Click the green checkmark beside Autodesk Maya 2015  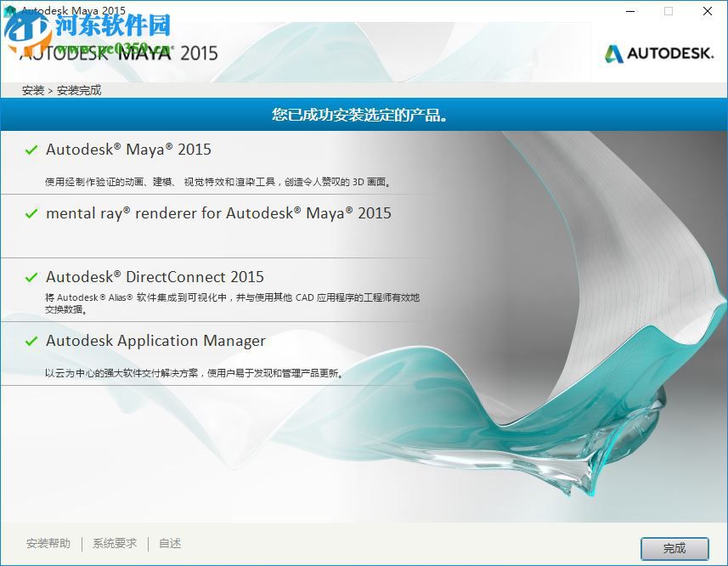click(x=31, y=149)
